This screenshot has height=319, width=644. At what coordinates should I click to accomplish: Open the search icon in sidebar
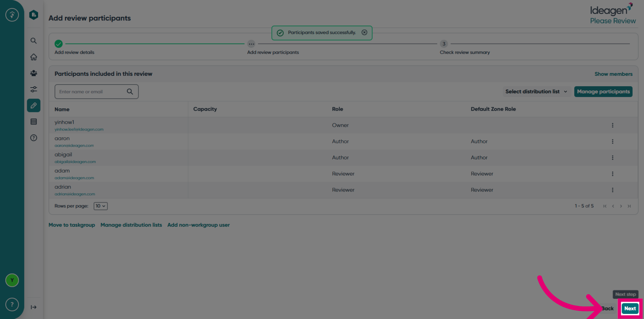pyautogui.click(x=34, y=41)
